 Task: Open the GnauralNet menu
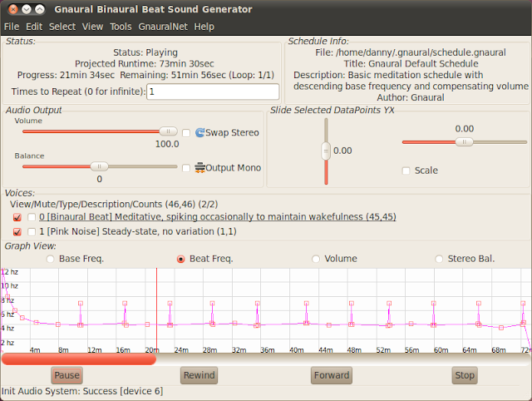coord(163,27)
